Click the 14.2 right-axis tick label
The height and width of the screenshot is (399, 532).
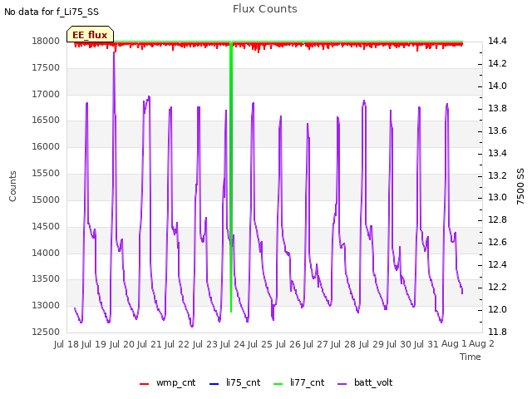coord(497,63)
